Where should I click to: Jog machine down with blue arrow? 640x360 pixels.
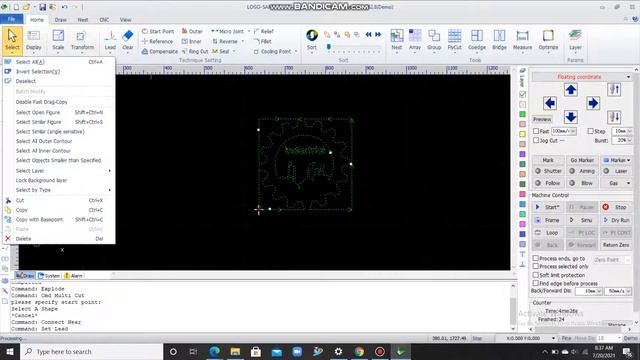point(571,117)
